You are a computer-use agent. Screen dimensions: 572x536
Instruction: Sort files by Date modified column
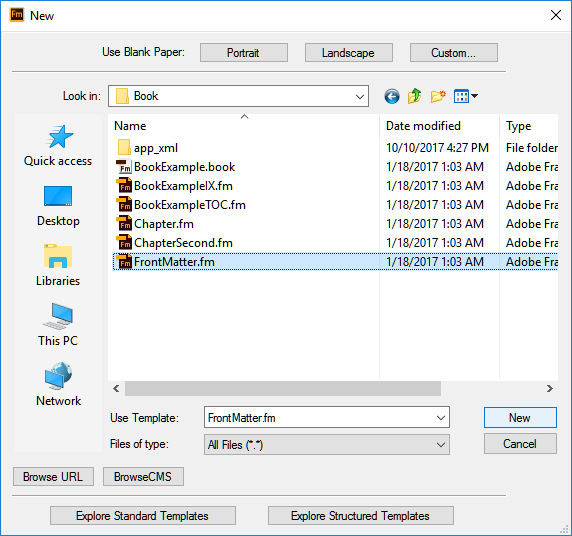pyautogui.click(x=439, y=126)
